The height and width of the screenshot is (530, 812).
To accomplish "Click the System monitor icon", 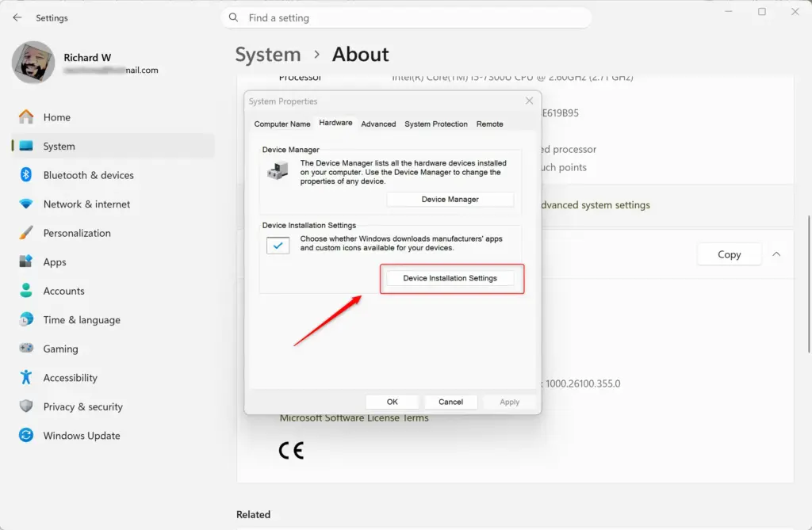I will point(26,146).
